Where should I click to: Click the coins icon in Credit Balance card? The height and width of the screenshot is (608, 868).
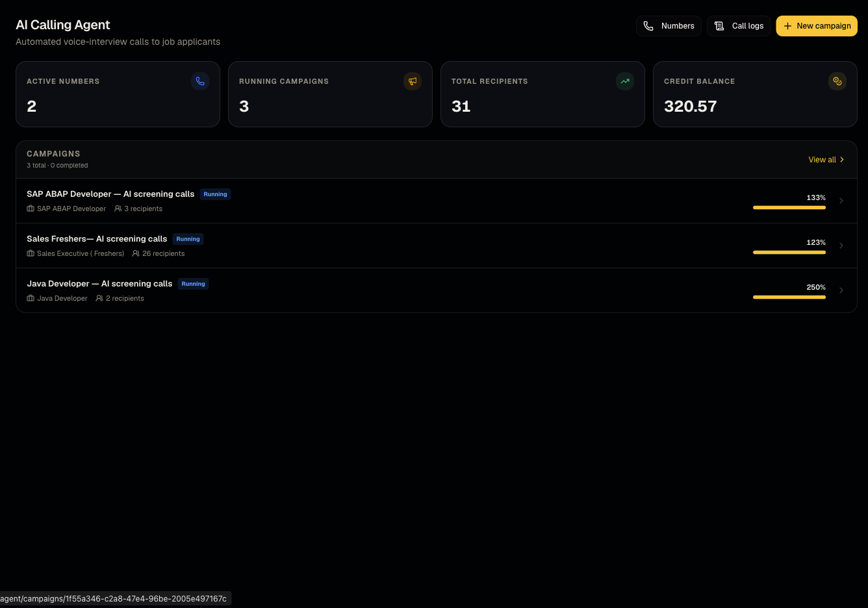(837, 81)
